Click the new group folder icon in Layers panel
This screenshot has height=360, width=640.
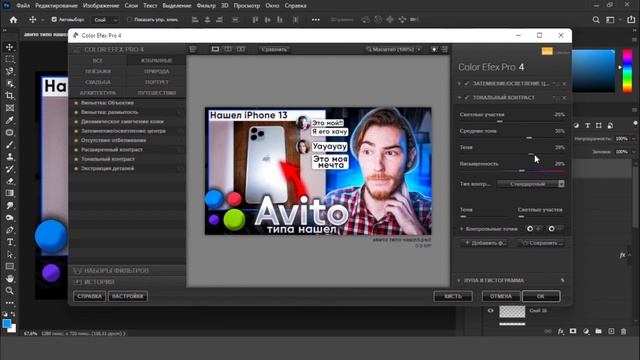coord(598,331)
